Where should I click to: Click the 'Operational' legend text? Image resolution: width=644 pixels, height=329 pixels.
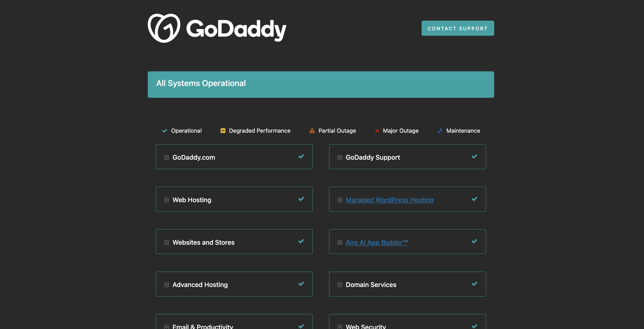tap(186, 131)
